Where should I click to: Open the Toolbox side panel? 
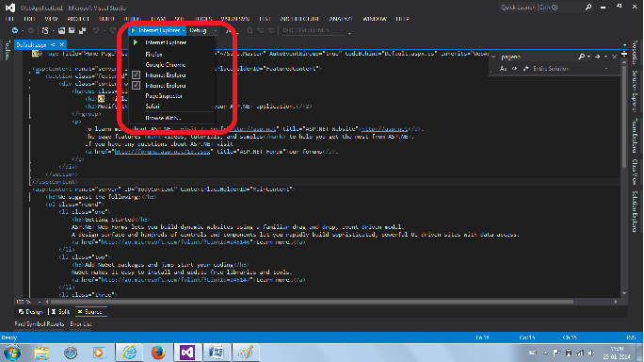tap(7, 51)
